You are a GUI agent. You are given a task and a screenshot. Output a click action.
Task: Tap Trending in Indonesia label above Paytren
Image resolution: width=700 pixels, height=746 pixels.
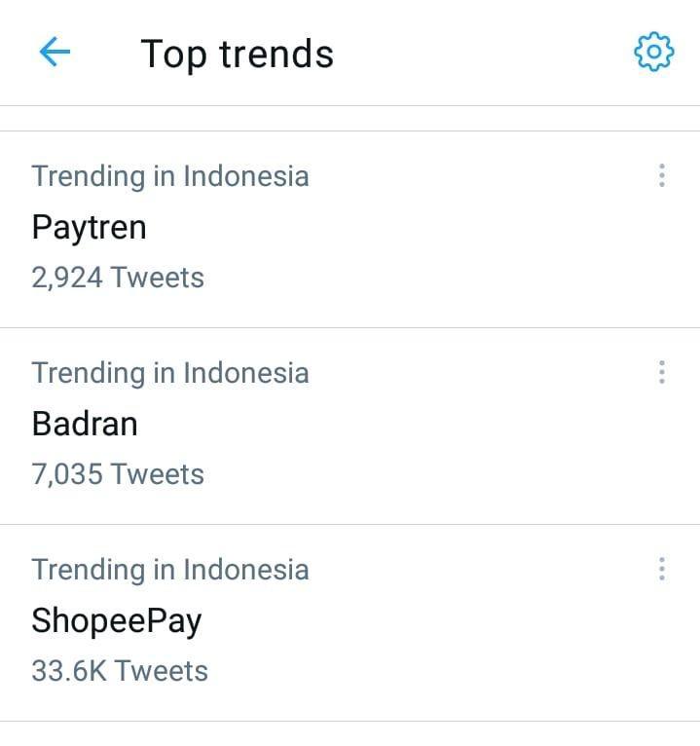(170, 176)
